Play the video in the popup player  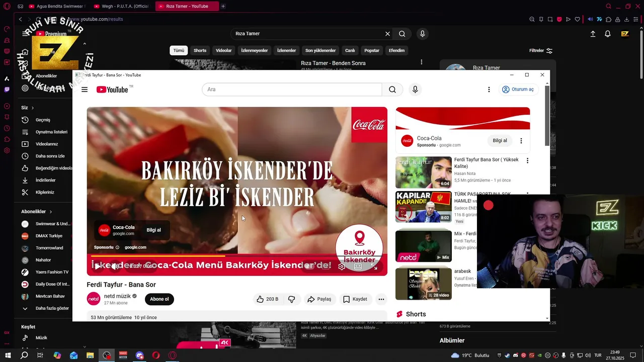[98, 266]
